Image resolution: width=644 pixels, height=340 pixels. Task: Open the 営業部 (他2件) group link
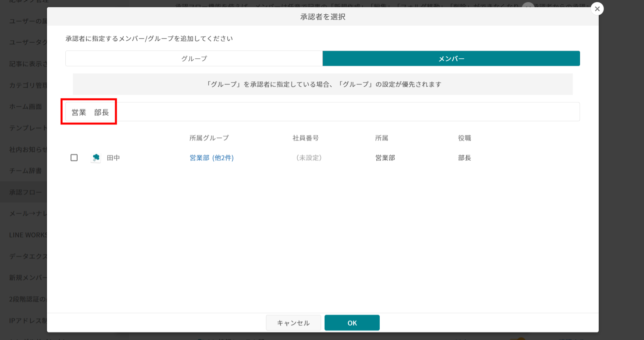[x=211, y=158]
